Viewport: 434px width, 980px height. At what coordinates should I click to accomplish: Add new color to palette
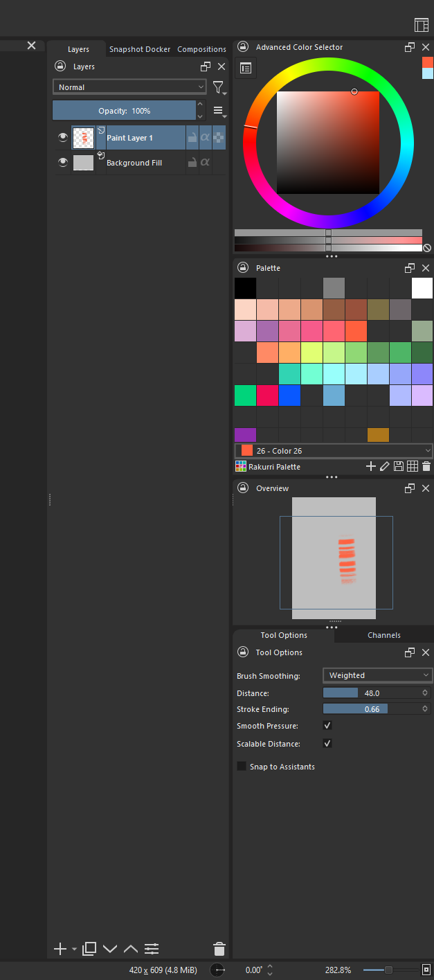(371, 467)
